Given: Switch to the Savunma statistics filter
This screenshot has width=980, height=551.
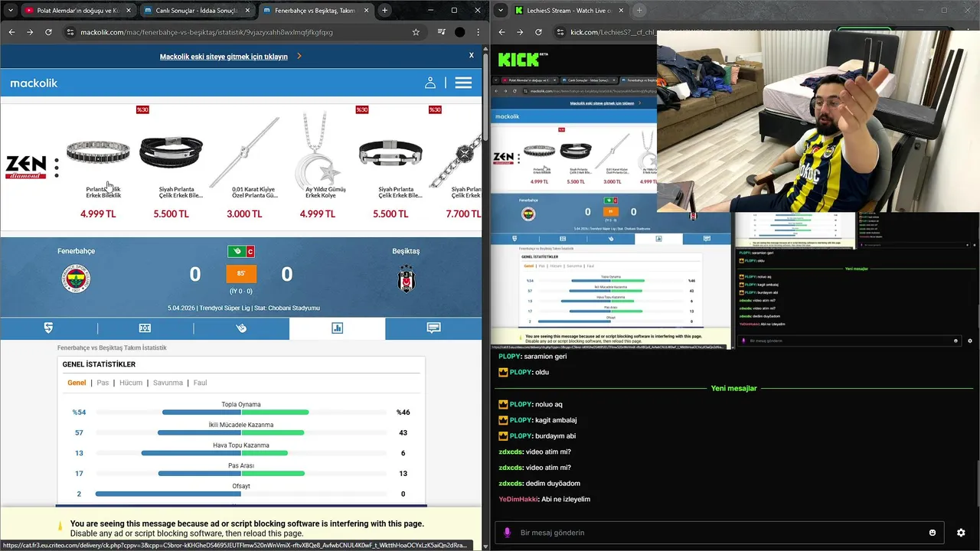Looking at the screenshot, I should point(168,383).
